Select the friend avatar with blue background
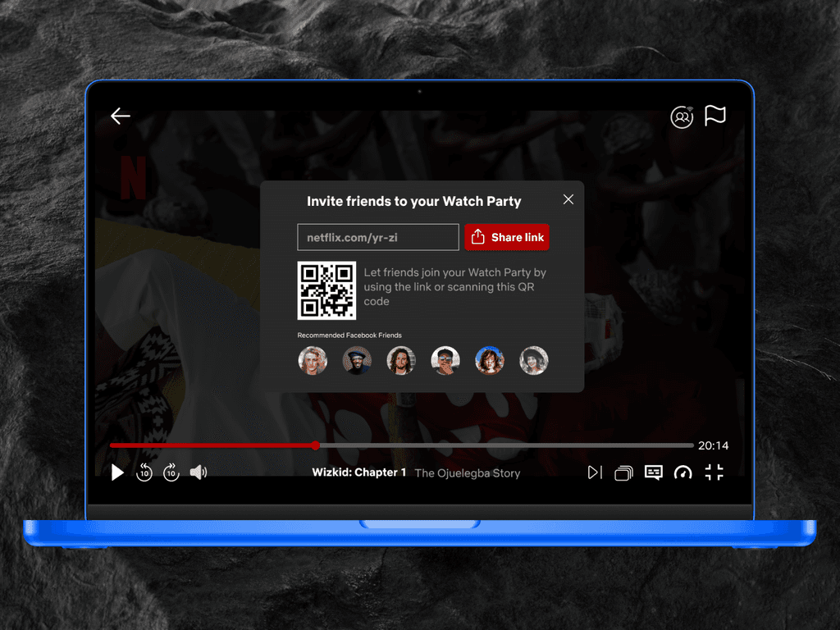Viewport: 840px width, 630px height. (x=489, y=360)
